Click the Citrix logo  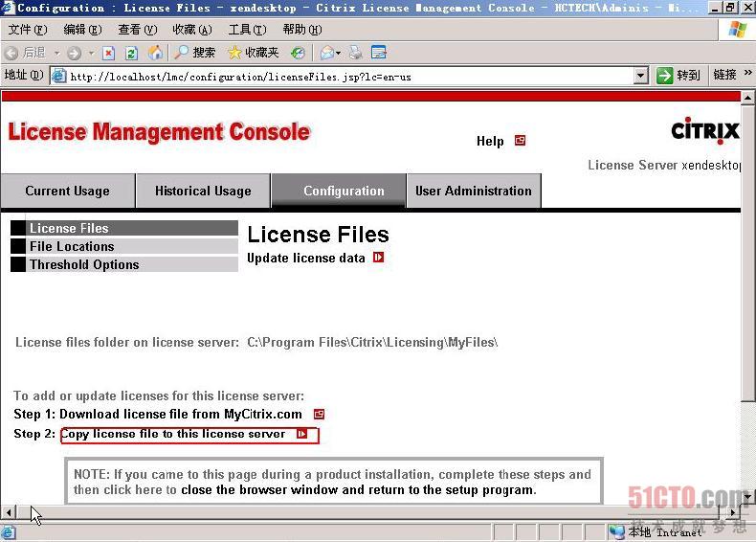click(x=705, y=130)
